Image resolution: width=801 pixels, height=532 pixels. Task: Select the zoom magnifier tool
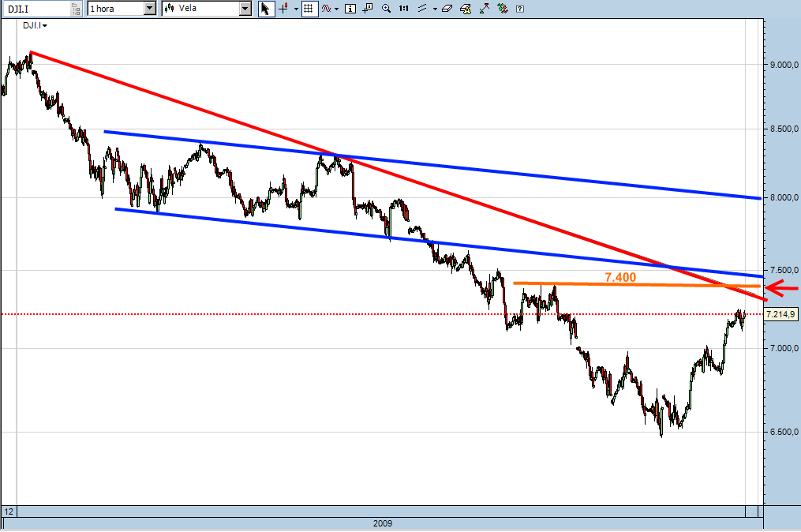pyautogui.click(x=386, y=9)
